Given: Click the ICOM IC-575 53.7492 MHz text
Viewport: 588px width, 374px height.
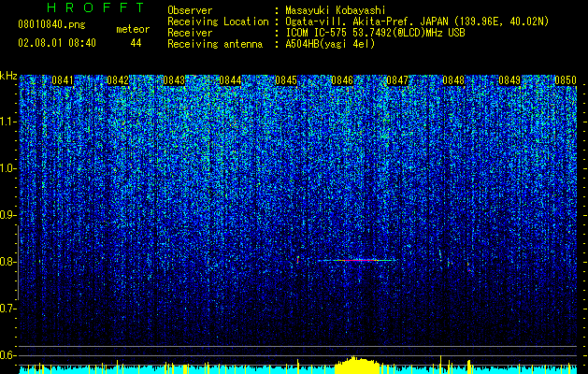Looking at the screenshot, I should click(x=375, y=33).
